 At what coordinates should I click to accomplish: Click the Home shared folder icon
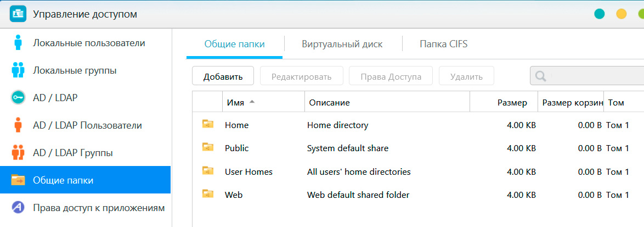click(207, 125)
